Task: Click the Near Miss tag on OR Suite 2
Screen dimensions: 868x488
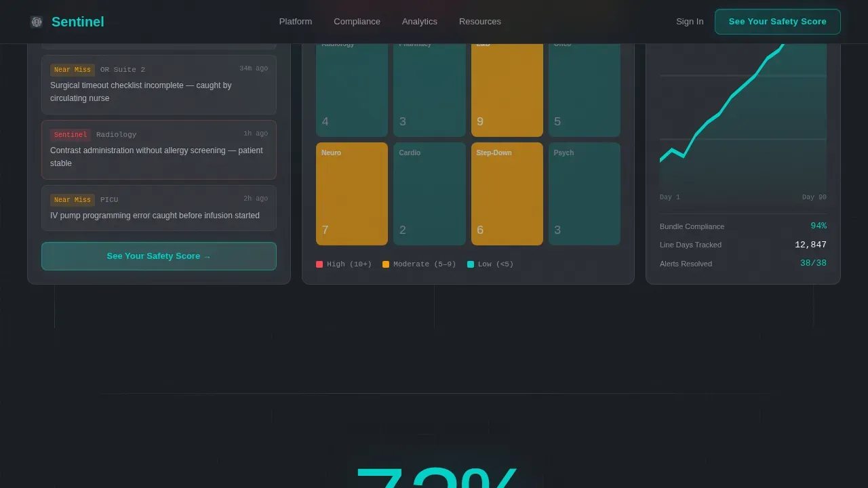Action: coord(73,70)
